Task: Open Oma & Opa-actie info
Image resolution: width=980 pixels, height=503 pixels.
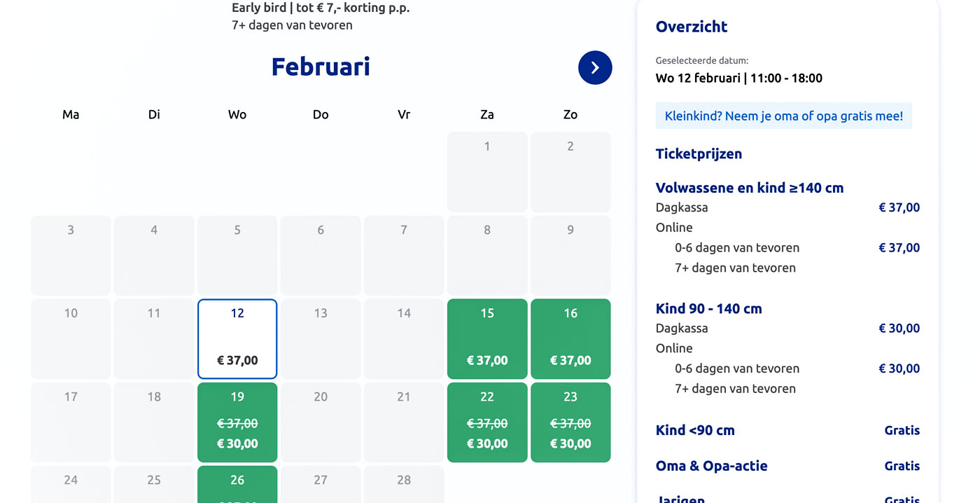Action: tap(711, 466)
